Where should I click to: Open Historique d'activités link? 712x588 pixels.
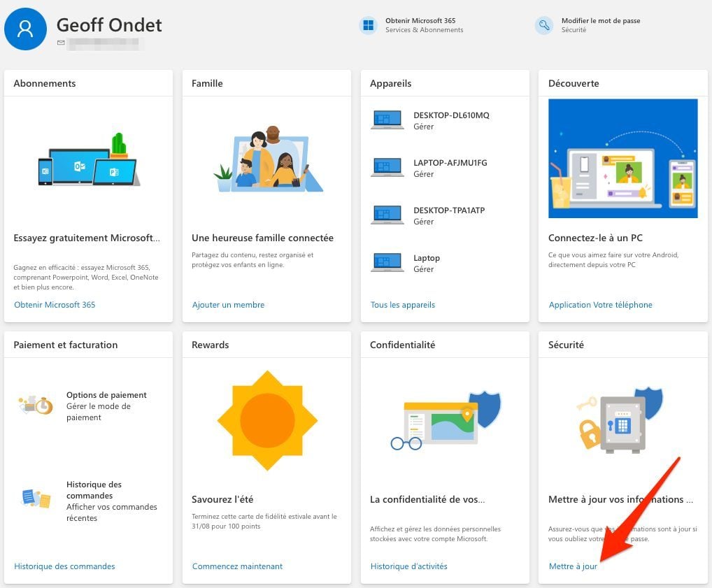point(408,566)
